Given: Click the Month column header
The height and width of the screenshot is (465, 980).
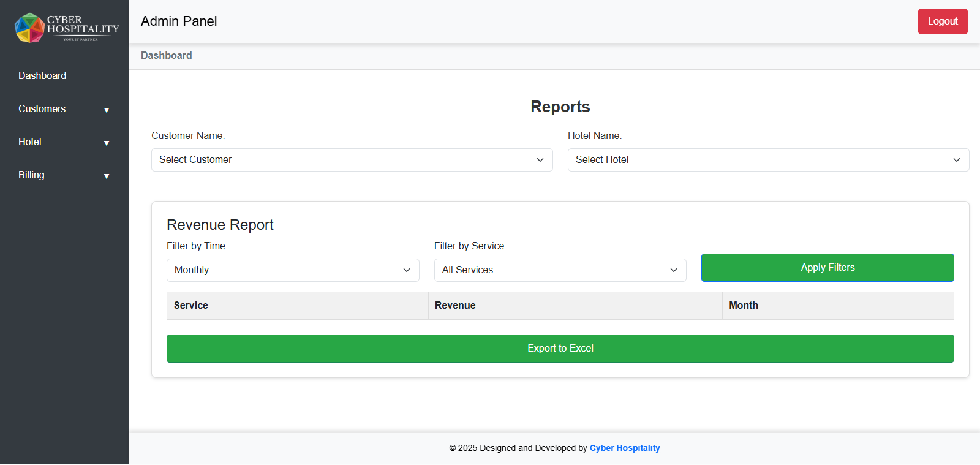Looking at the screenshot, I should (x=744, y=305).
